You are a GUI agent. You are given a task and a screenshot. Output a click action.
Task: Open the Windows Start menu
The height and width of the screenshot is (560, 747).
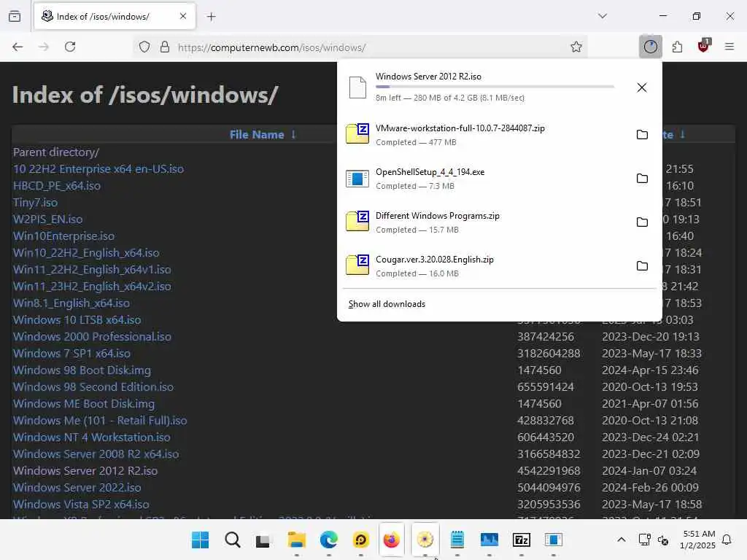coord(200,540)
